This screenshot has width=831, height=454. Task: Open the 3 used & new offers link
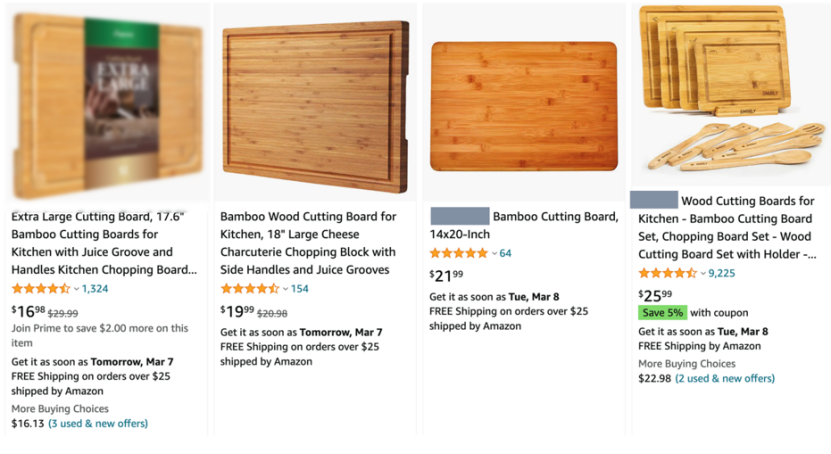pyautogui.click(x=98, y=423)
